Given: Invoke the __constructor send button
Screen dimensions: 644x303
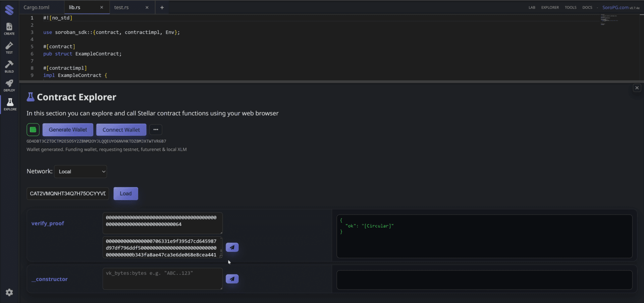Looking at the screenshot, I should tap(232, 279).
